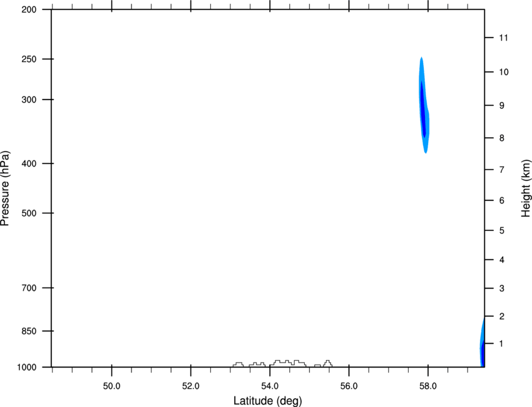This screenshot has width=532, height=407.
Task: Click the 10 km height label
Action: click(x=504, y=72)
